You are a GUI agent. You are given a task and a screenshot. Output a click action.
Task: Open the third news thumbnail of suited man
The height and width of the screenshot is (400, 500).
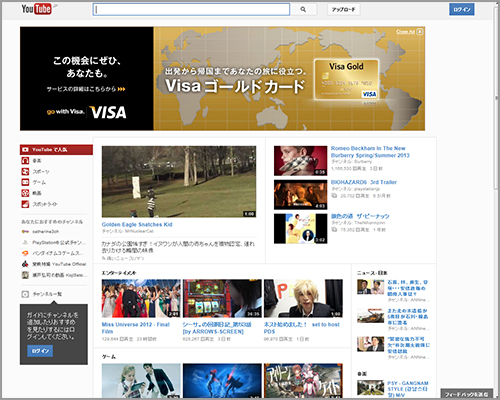point(370,344)
